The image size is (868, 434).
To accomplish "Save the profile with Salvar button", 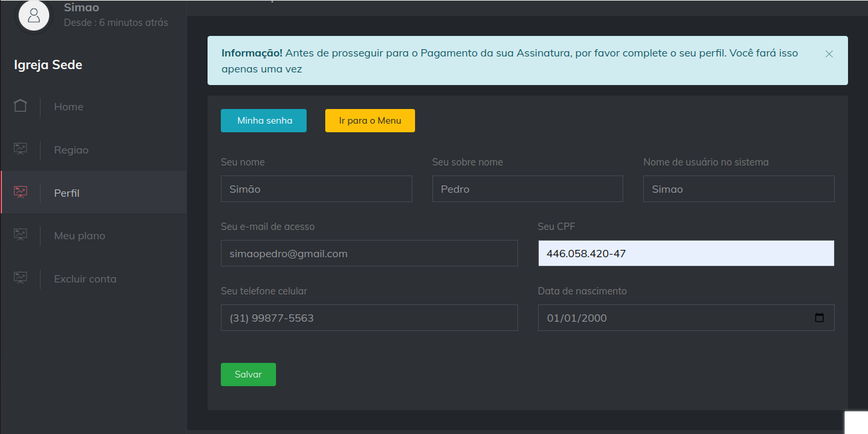I will point(248,374).
